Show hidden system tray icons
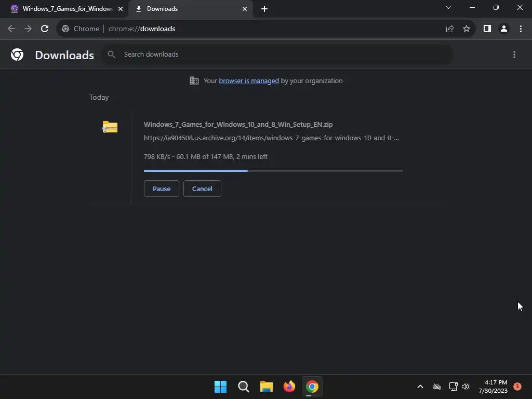The image size is (532, 399). (420, 387)
